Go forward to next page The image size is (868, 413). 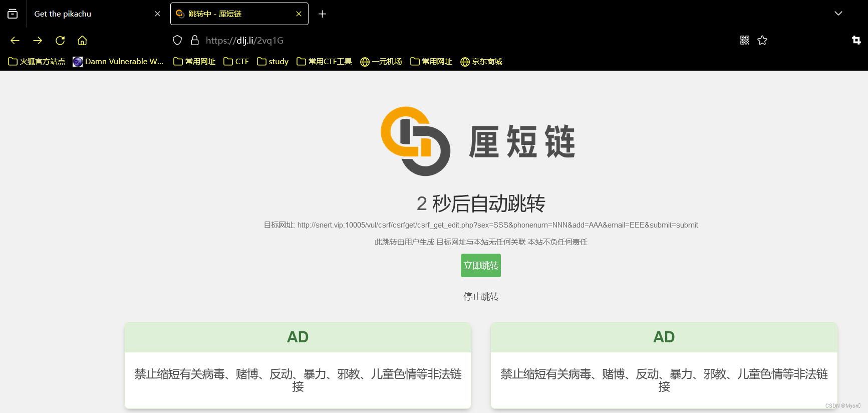point(38,41)
